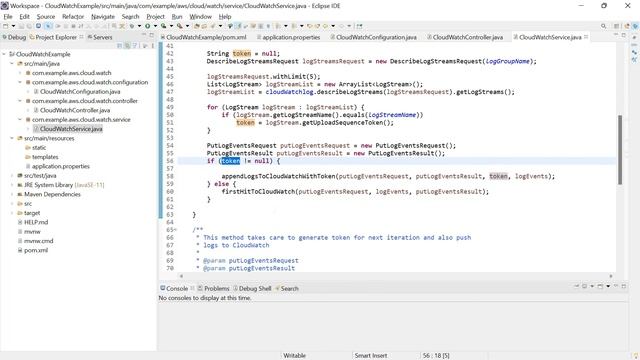
Task: Close the Project Explorer view tab
Action: tap(81, 37)
